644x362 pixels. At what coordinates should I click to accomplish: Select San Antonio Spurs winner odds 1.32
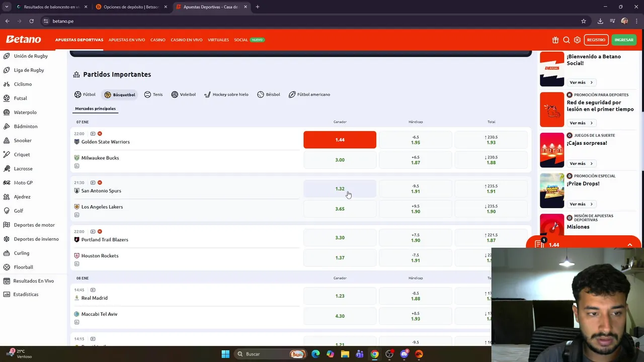340,189
